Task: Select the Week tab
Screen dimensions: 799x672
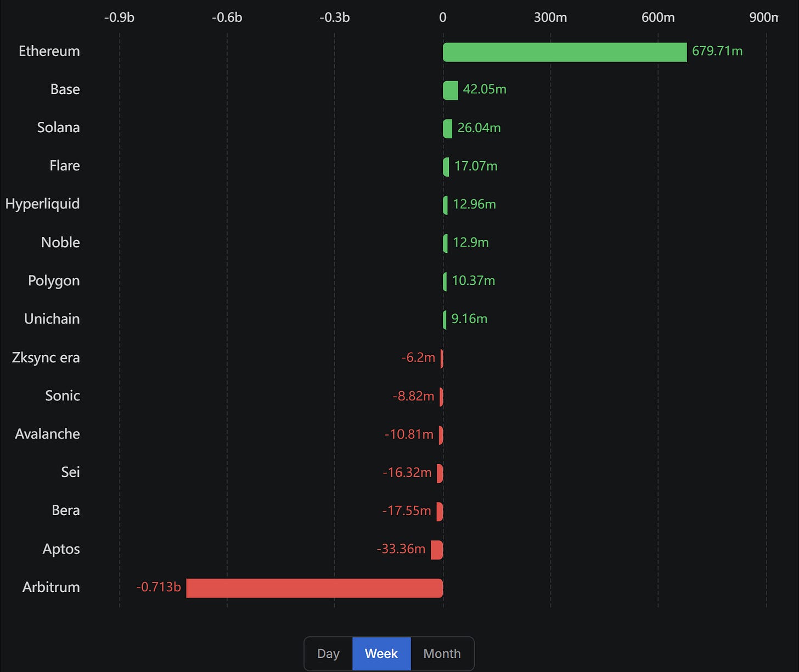Action: click(x=381, y=653)
